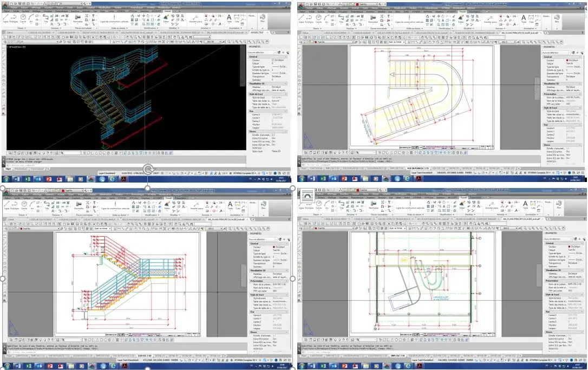This screenshot has height=370, width=588.
Task: Expand the Modification ribbon panel in the stair plan window
Action: click(x=447, y=27)
